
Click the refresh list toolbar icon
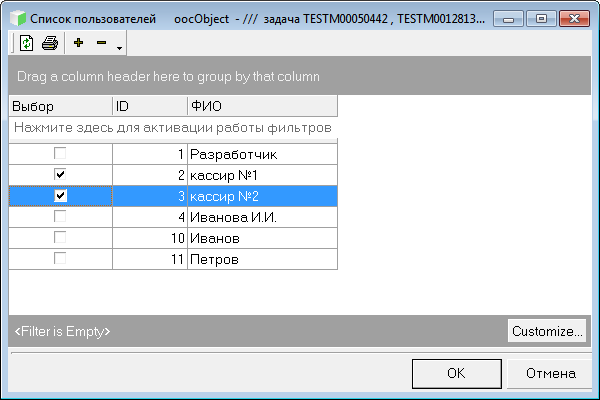[x=27, y=43]
